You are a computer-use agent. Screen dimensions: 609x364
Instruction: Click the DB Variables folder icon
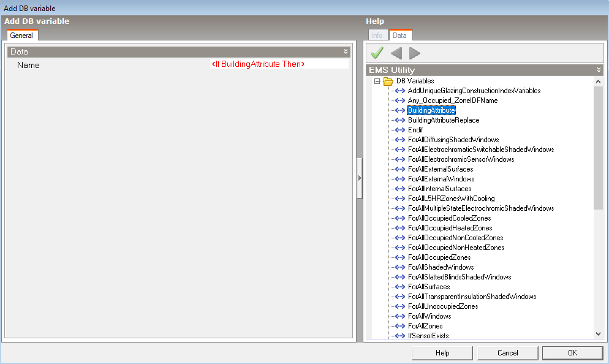[x=388, y=81]
